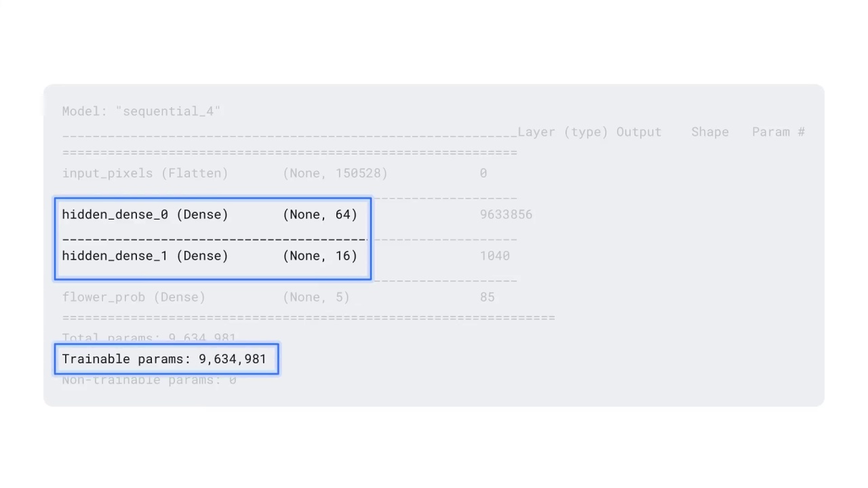
Task: Click the 85 parameter count
Action: pos(487,298)
